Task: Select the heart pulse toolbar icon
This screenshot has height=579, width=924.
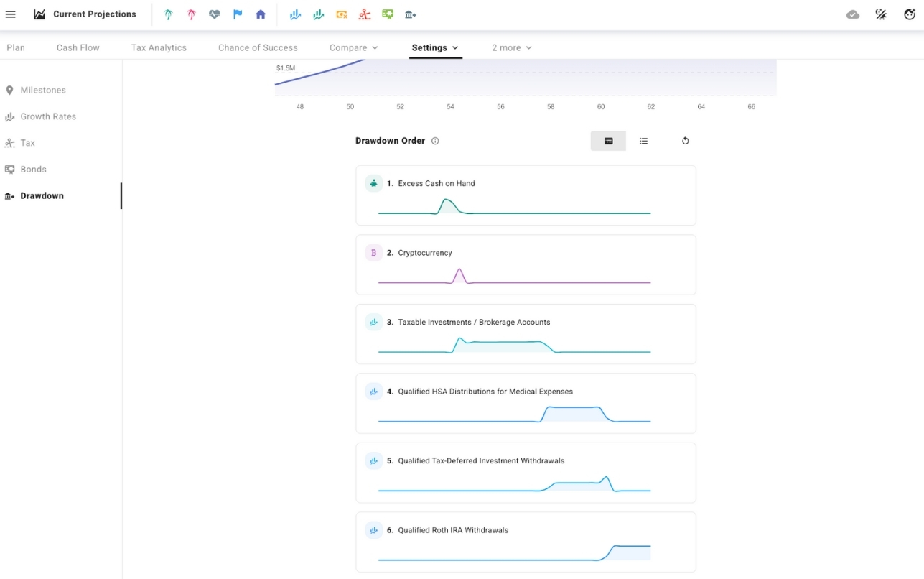Action: pyautogui.click(x=214, y=14)
